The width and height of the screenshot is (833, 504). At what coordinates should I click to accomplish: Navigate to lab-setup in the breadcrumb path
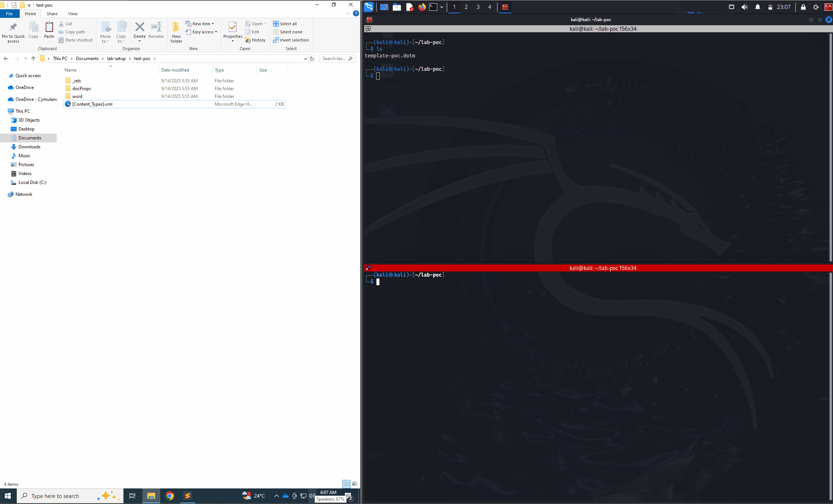coord(116,59)
